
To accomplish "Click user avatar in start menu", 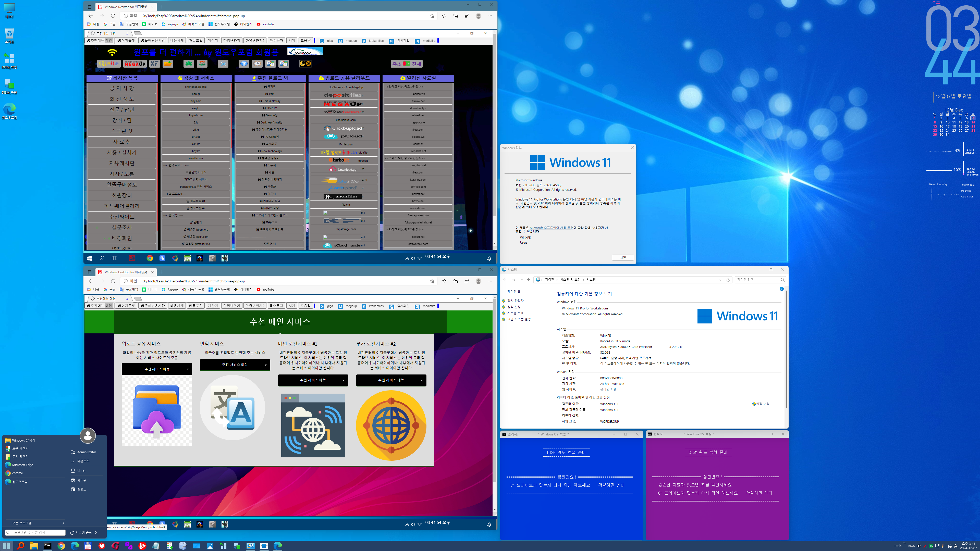I will [88, 435].
